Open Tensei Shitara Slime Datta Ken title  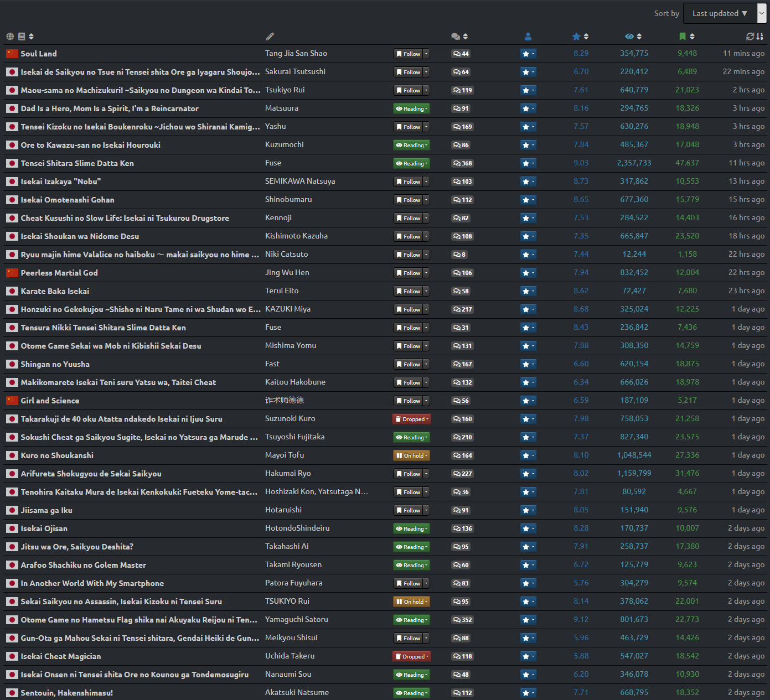77,163
